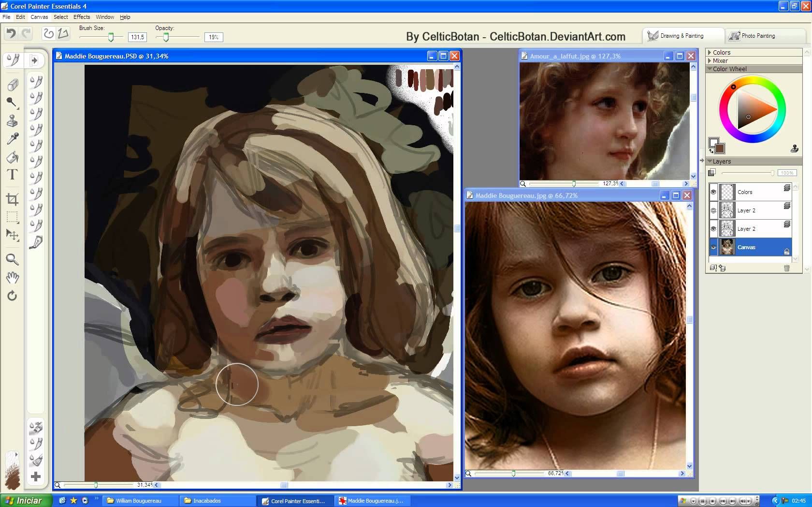Expand the Mixer panel
This screenshot has width=812, height=507.
710,60
